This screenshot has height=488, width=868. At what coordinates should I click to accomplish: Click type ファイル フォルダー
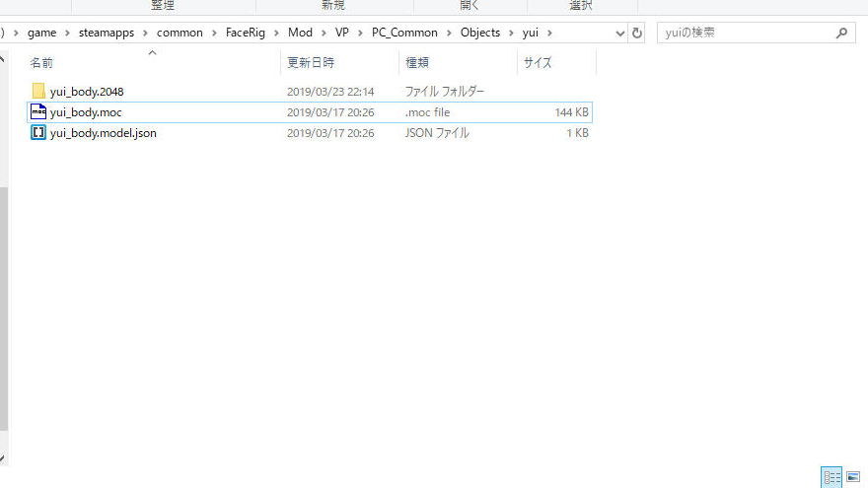(445, 92)
